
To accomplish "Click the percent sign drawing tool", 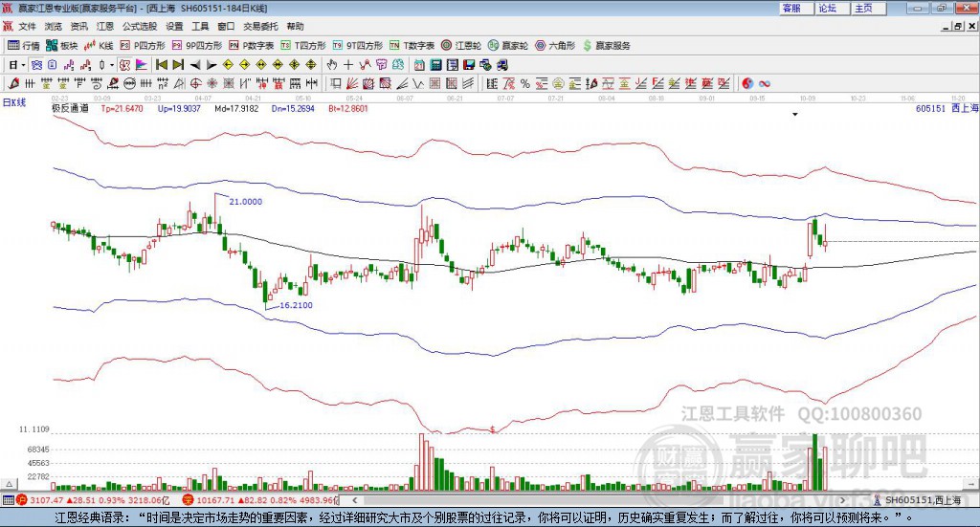I will 525,83.
